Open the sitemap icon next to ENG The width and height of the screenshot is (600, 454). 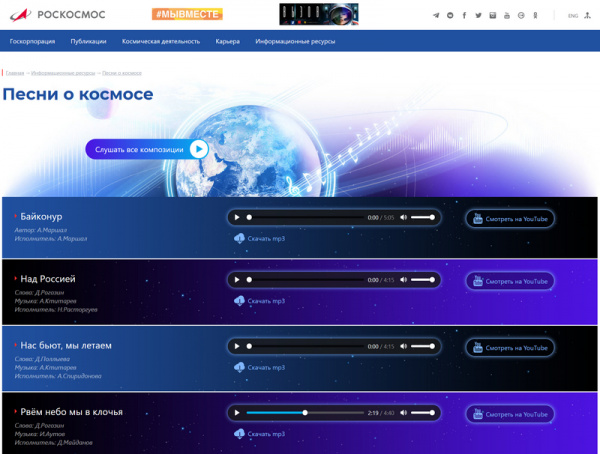tap(587, 16)
